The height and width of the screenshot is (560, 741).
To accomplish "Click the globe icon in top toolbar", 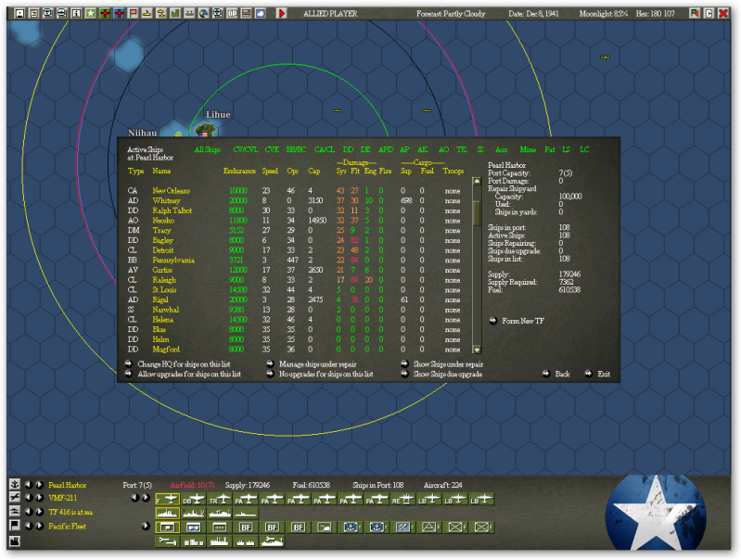I will [203, 13].
